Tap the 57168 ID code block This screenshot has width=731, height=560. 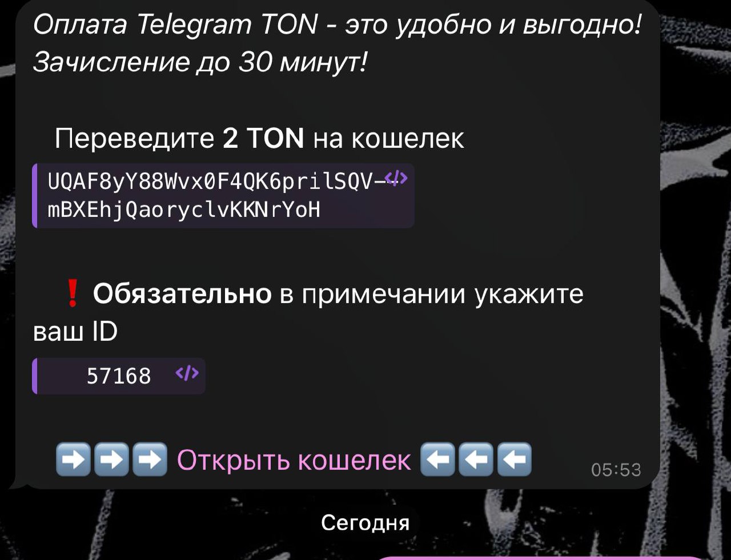point(119,376)
